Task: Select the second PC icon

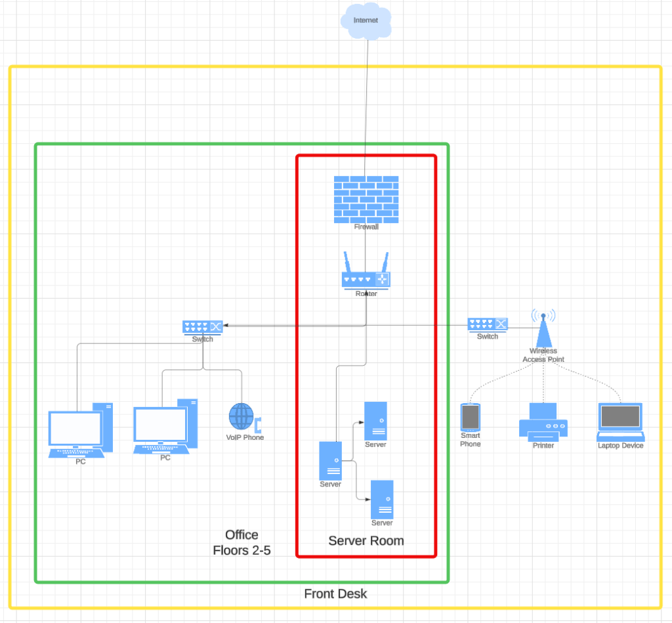Action: point(163,428)
